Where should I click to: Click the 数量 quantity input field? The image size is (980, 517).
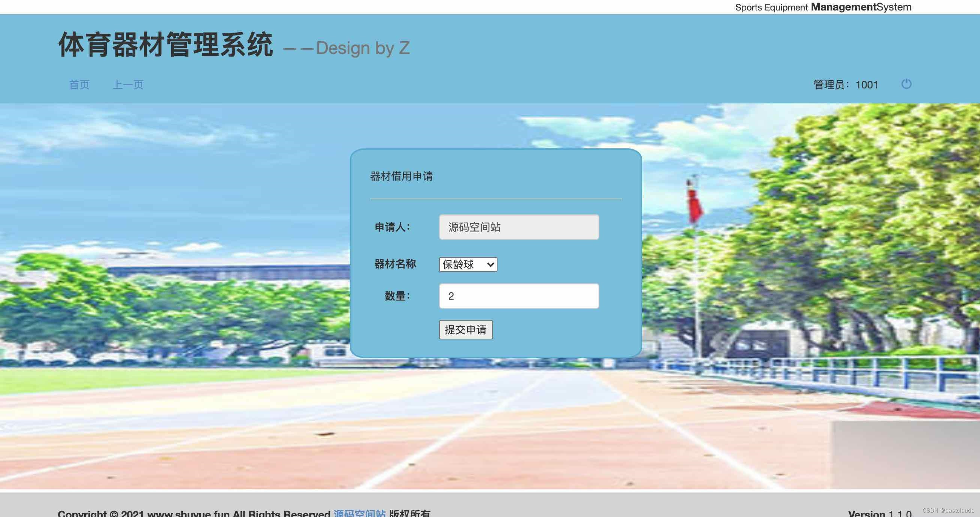coord(519,296)
